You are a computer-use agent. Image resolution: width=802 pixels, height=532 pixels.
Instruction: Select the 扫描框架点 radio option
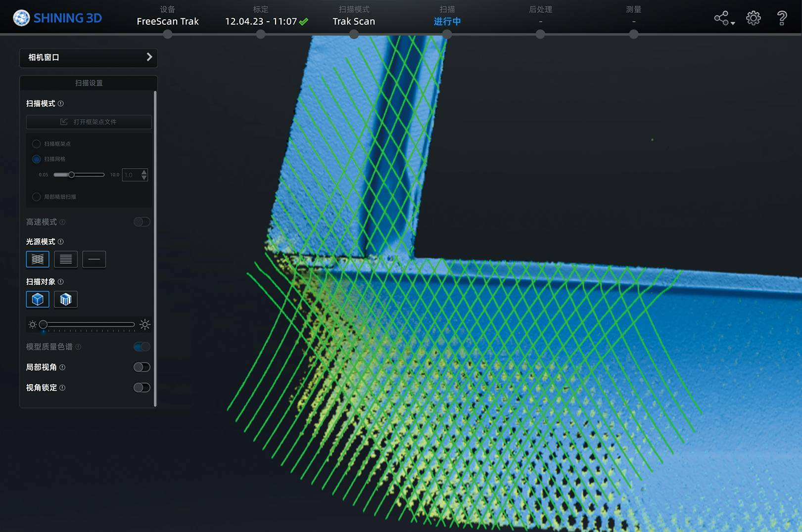[x=37, y=144]
